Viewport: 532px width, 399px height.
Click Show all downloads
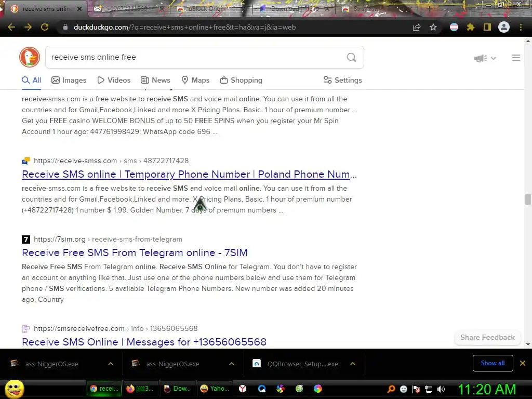pyautogui.click(x=493, y=363)
